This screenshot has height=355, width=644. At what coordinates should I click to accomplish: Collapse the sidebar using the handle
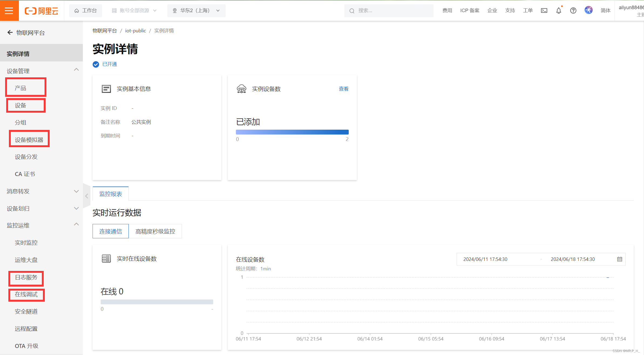pyautogui.click(x=86, y=196)
